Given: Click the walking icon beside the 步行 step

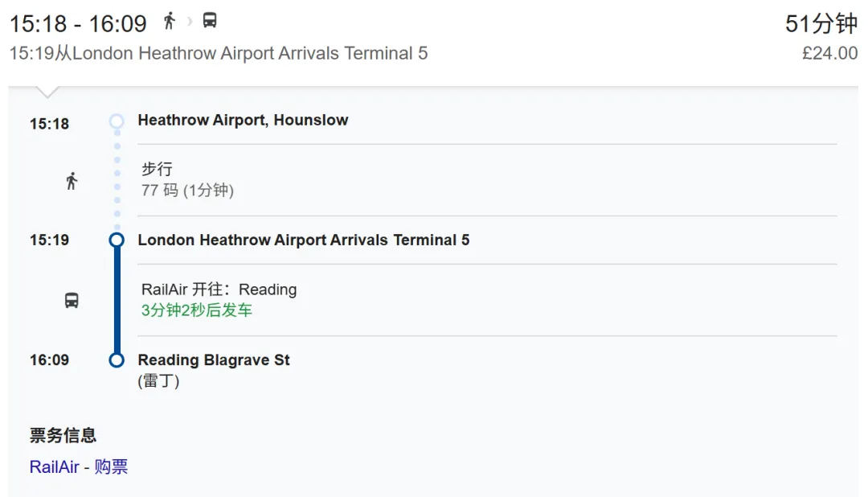Looking at the screenshot, I should coord(72,181).
